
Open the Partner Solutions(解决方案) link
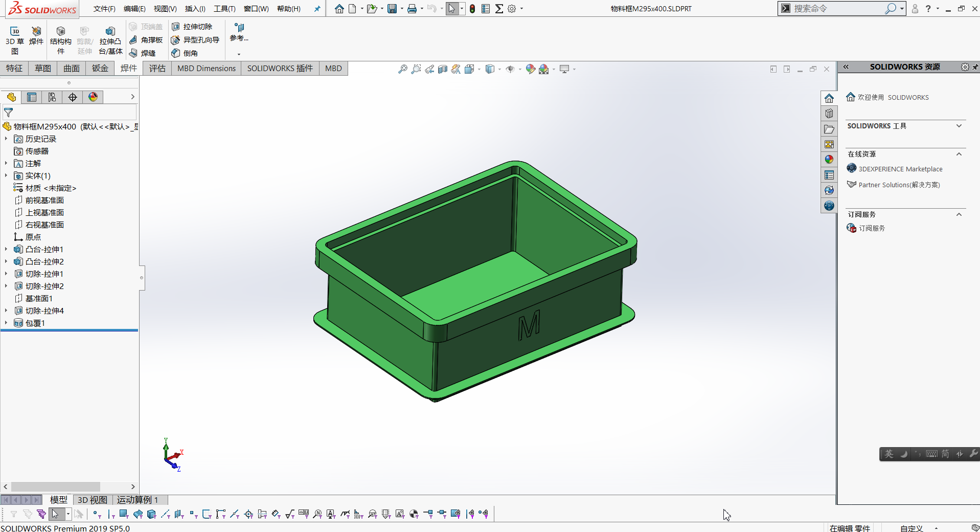[899, 185]
